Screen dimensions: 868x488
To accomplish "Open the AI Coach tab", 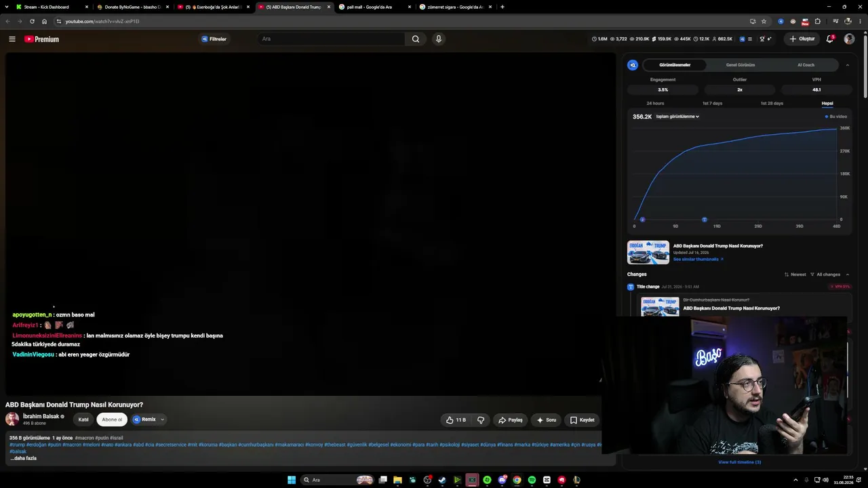I will click(806, 65).
